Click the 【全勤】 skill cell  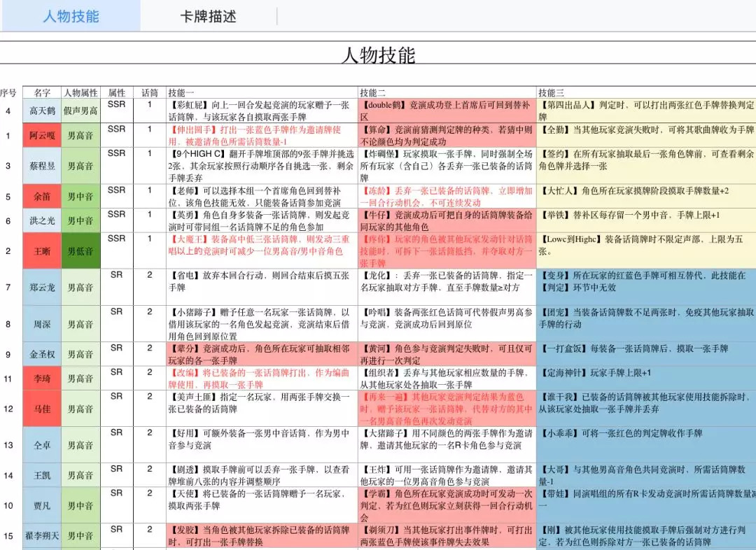tap(646, 136)
